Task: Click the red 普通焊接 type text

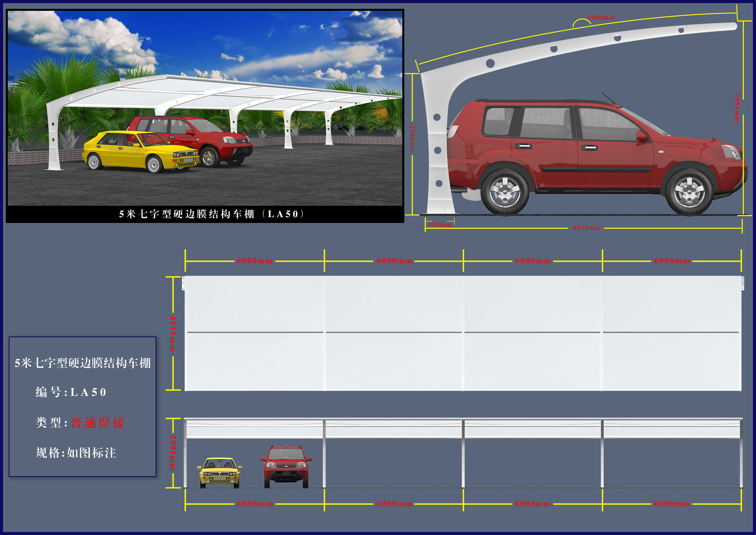Action: 98,423
